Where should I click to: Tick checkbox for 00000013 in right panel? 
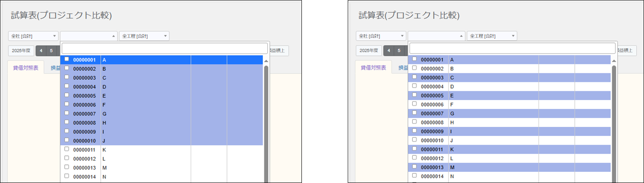(x=414, y=167)
